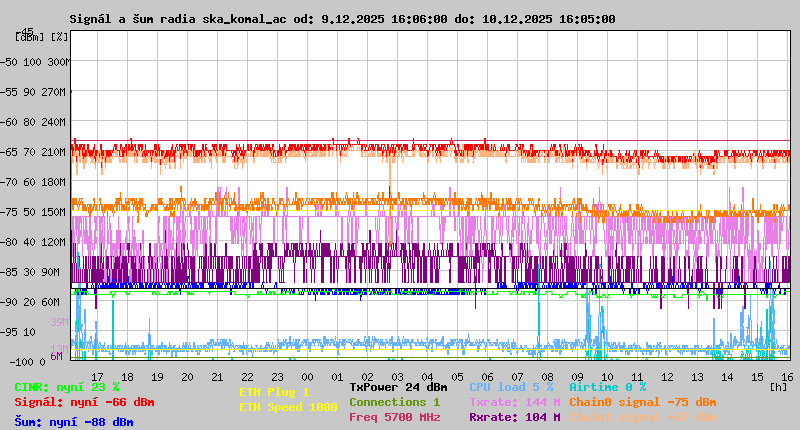Image resolution: width=800 pixels, height=430 pixels.
Task: Click the CPU load 5 % legend entry
Action: [x=511, y=387]
